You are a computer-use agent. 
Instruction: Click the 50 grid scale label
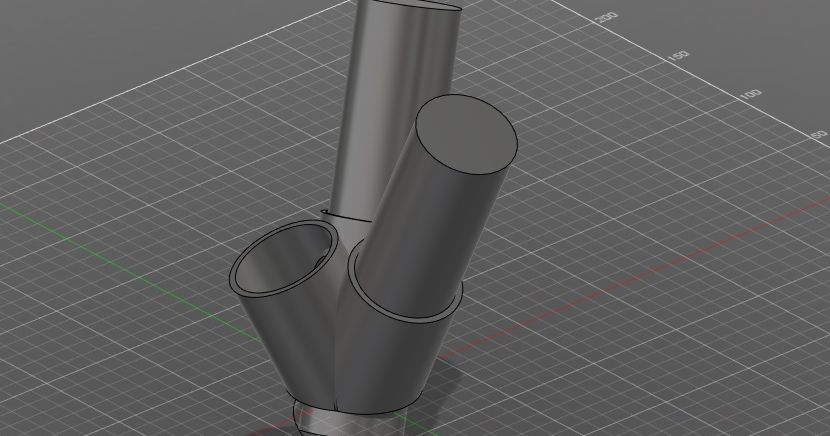click(x=819, y=135)
